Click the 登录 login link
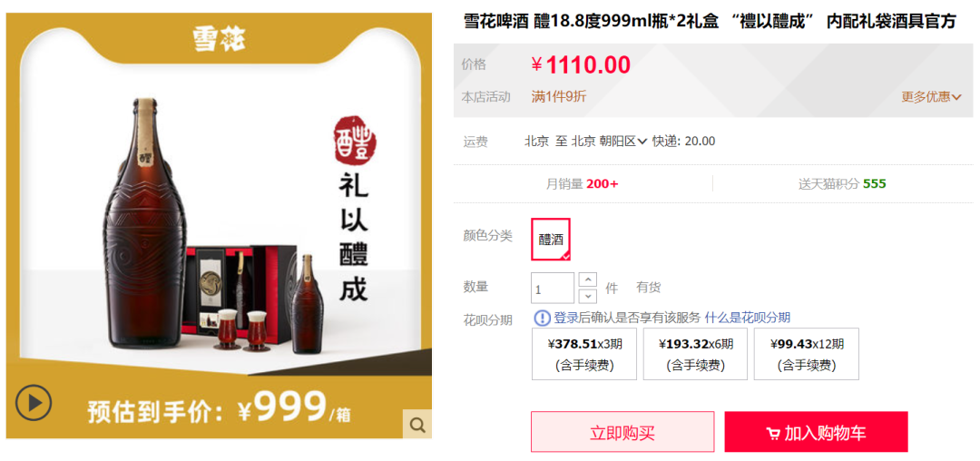980x461 pixels. 565,318
